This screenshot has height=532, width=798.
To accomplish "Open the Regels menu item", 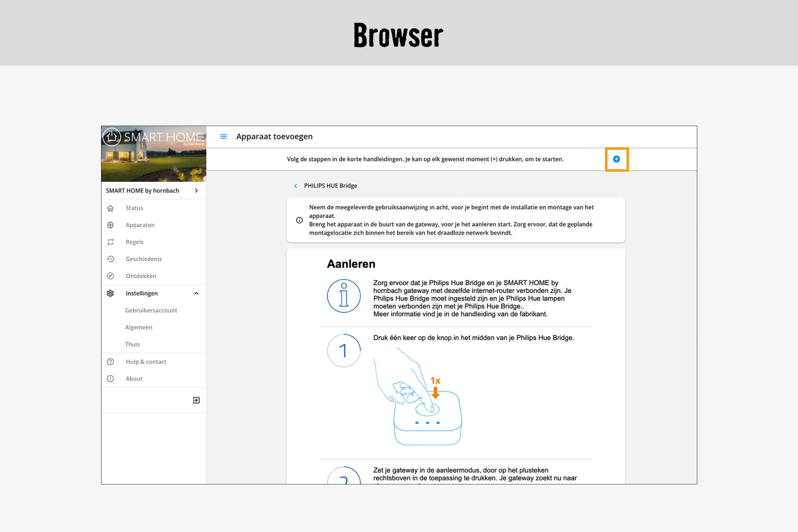I will tap(154, 242).
